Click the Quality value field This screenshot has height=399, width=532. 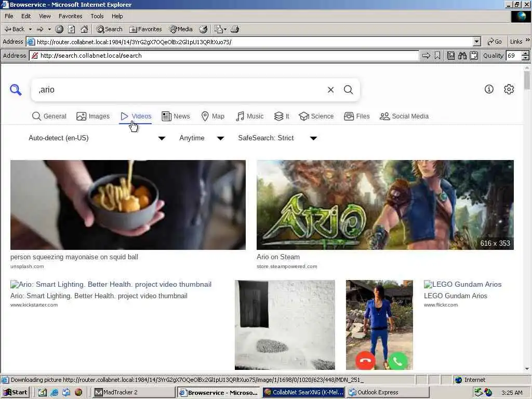pyautogui.click(x=513, y=56)
